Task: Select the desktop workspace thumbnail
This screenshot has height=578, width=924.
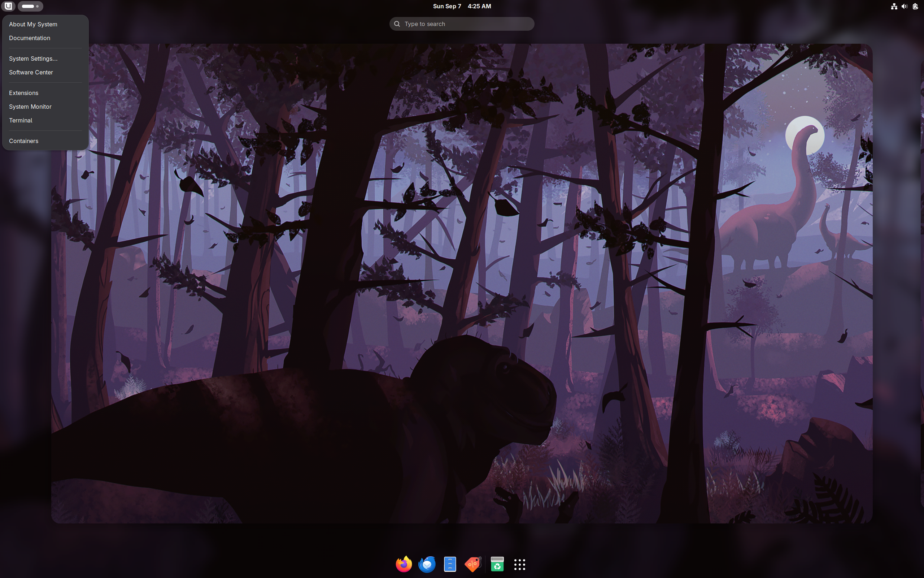Action: [x=462, y=283]
